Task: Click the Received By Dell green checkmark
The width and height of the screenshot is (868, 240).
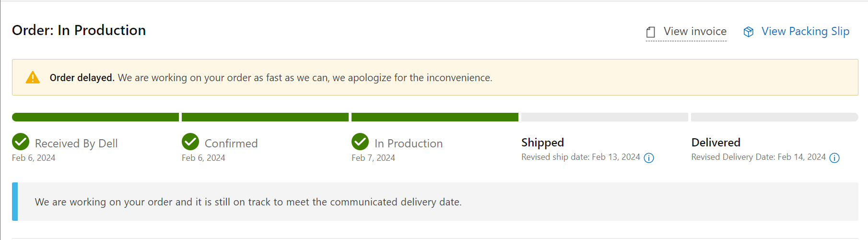Action: tap(21, 142)
